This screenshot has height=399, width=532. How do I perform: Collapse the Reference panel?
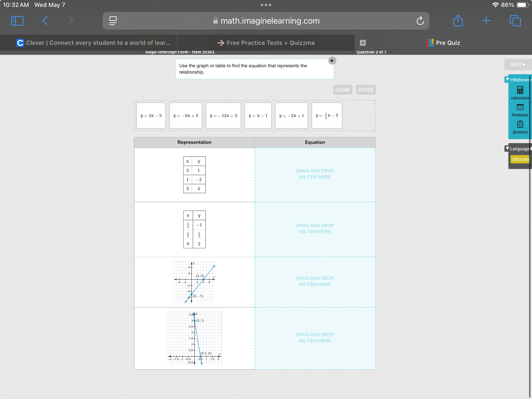508,80
